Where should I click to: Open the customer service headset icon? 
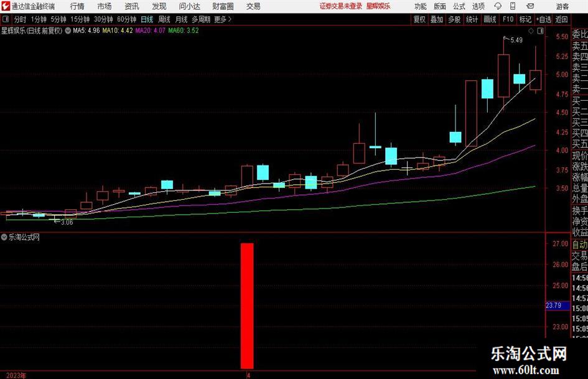pyautogui.click(x=498, y=6)
